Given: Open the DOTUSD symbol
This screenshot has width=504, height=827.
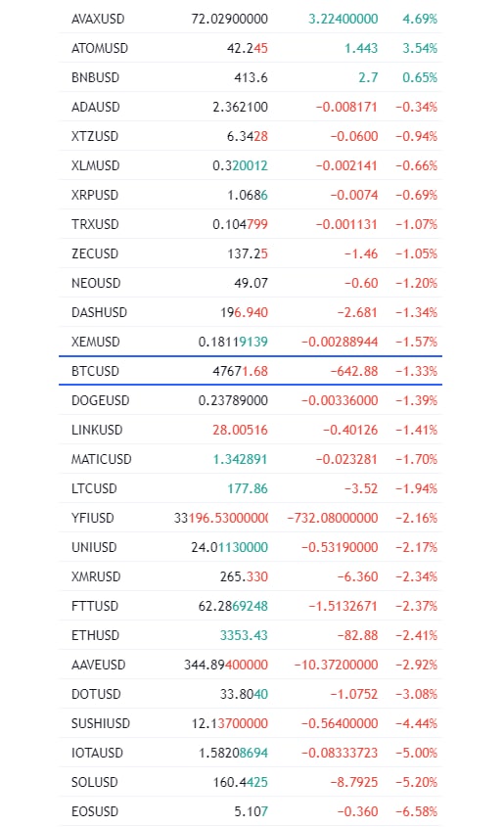Looking at the screenshot, I should pyautogui.click(x=96, y=694).
